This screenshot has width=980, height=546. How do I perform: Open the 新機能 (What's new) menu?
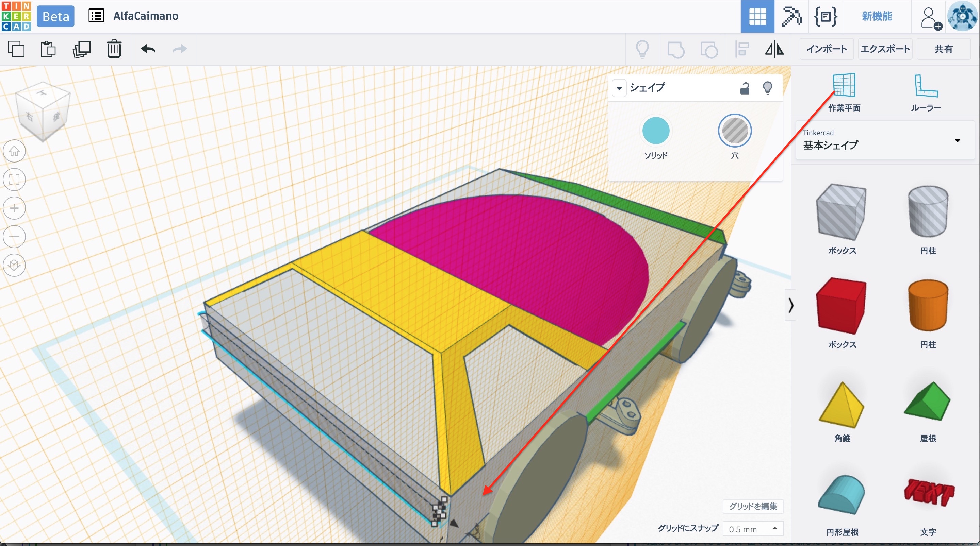pos(877,16)
